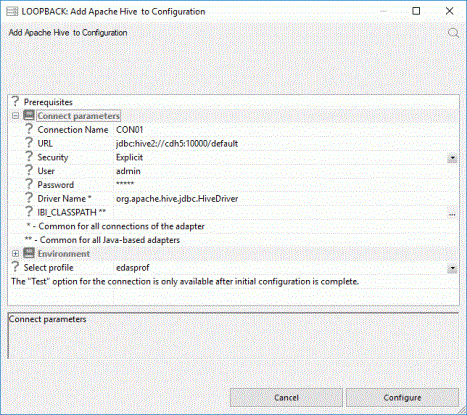Open the IBI_CLASSPATH browse ellipsis button
467x415 pixels.
tap(452, 214)
